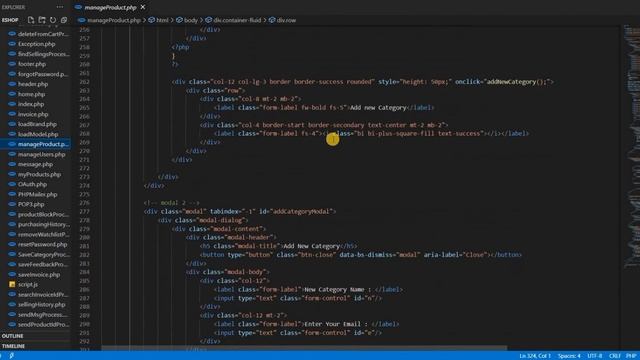This screenshot has height=360, width=640.
Task: Click line number 277 in the gutter
Action: click(84, 211)
